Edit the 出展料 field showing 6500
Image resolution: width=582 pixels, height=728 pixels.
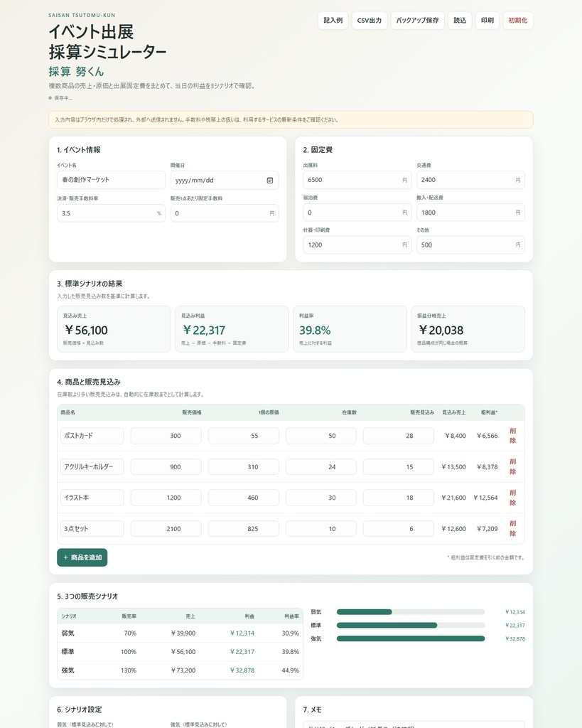tap(357, 180)
